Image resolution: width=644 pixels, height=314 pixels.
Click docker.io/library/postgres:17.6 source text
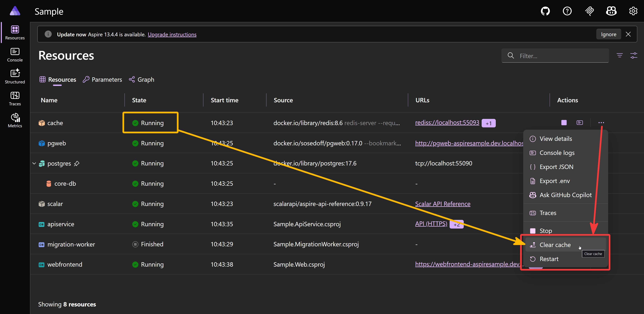(315, 163)
